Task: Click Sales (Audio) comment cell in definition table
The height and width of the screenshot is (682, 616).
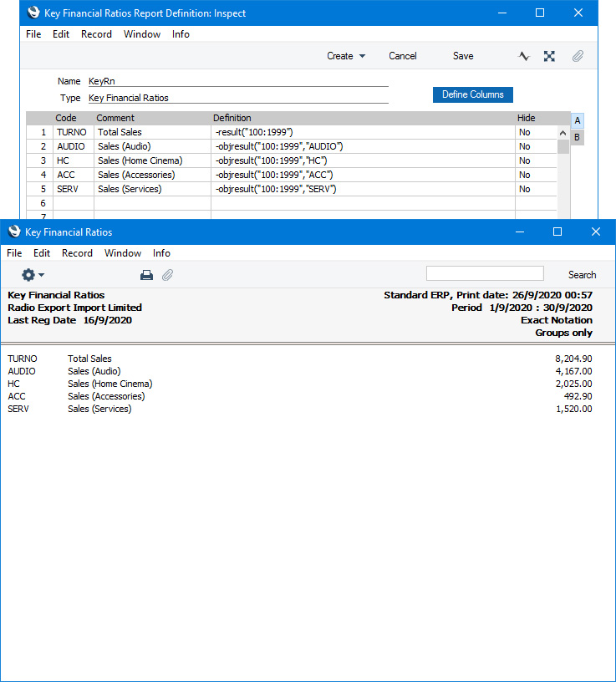Action: (x=152, y=146)
